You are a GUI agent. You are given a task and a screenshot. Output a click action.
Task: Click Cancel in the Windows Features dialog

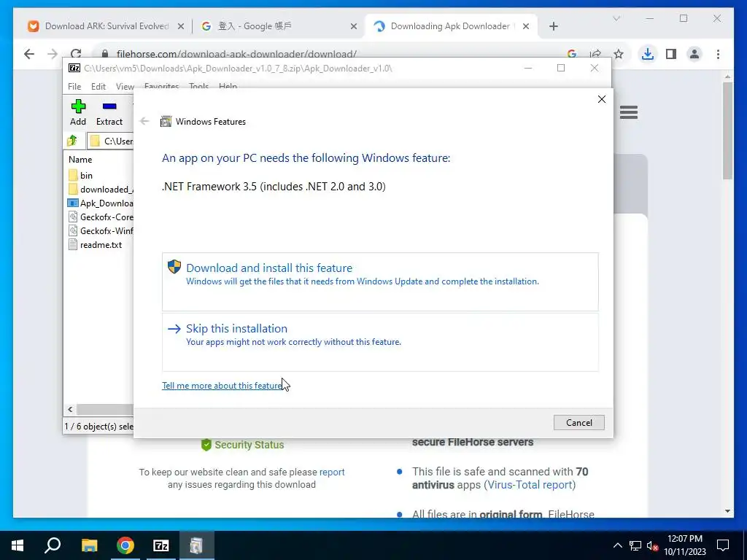(x=578, y=422)
